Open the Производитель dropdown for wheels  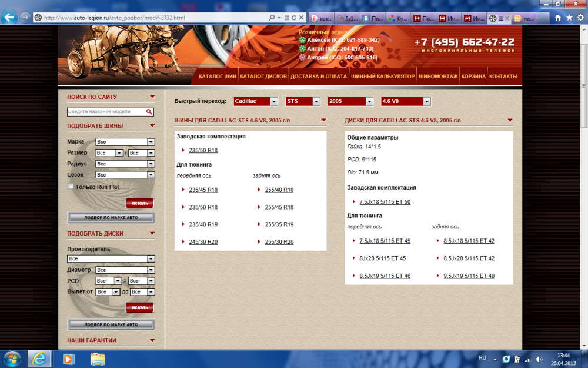pos(111,258)
